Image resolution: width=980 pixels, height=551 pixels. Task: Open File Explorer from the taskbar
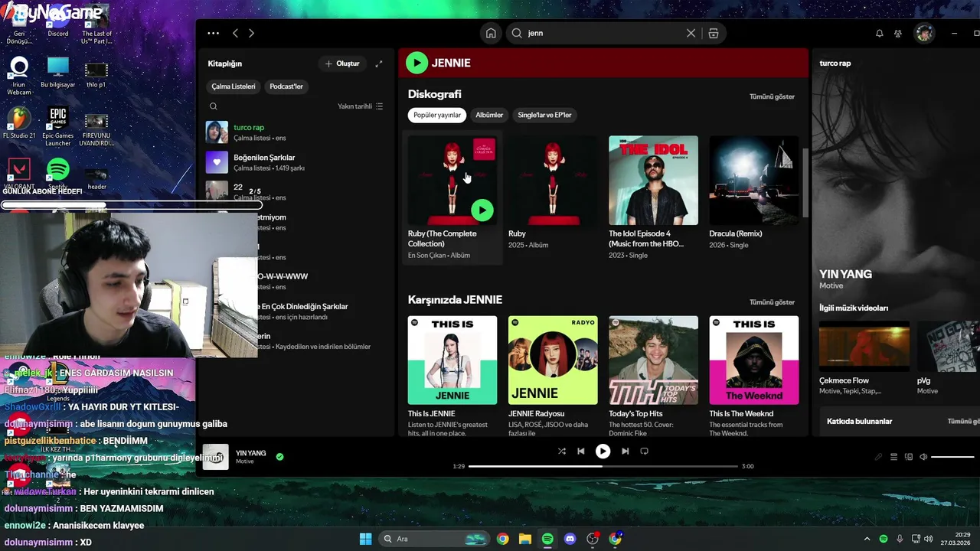525,539
